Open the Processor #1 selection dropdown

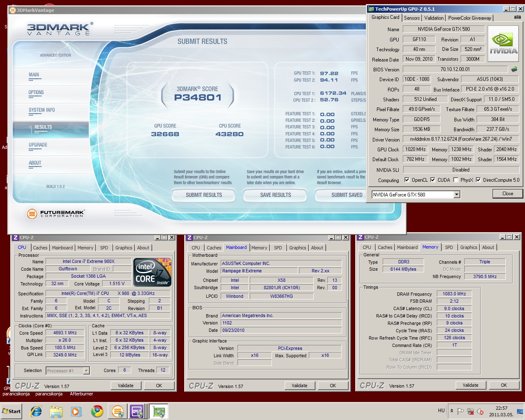tap(86, 370)
